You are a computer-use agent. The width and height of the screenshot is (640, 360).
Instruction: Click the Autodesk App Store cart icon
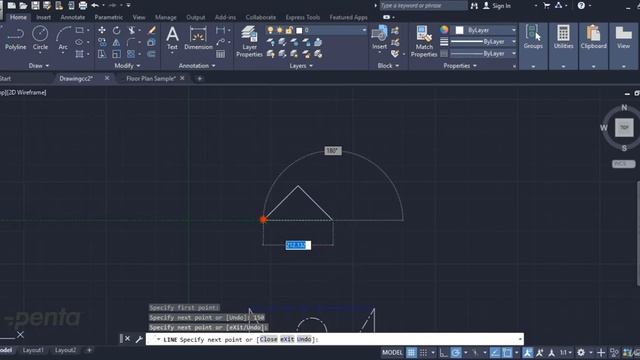547,5
